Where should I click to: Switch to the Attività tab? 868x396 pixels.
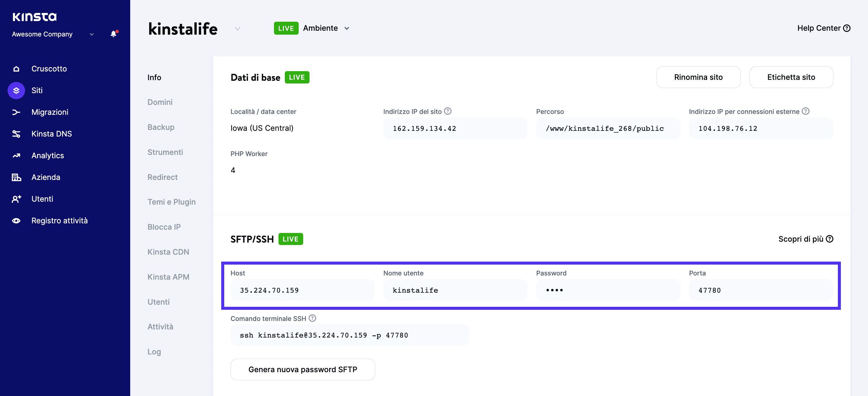coord(160,327)
